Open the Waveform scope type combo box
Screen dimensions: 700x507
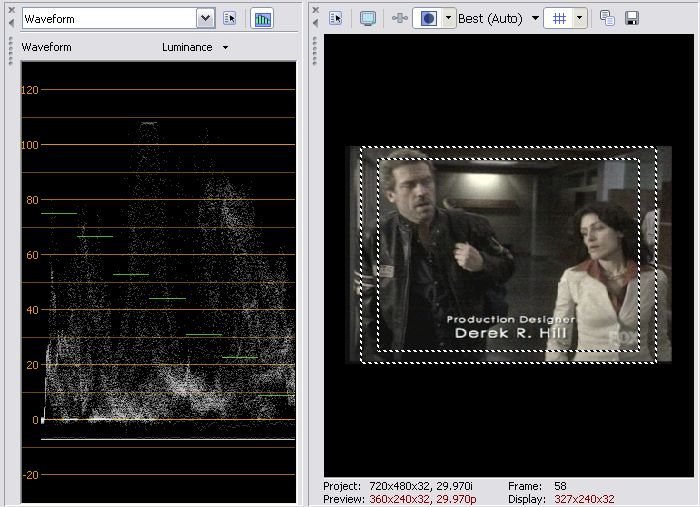(119, 19)
